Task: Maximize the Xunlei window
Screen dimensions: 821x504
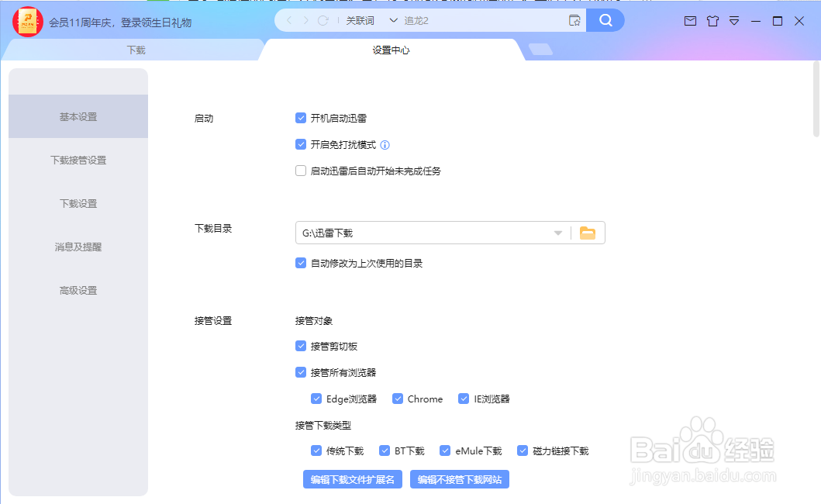Action: (x=778, y=21)
